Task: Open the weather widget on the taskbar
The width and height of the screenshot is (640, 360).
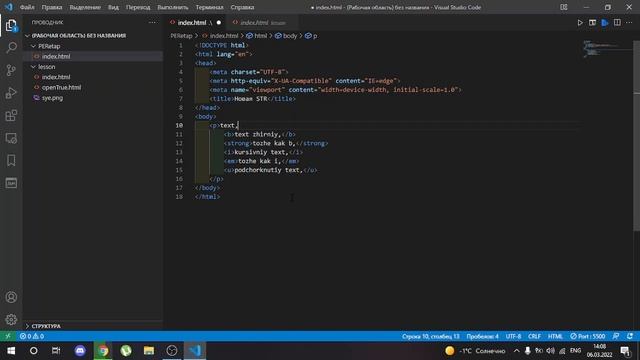Action: click(x=476, y=351)
